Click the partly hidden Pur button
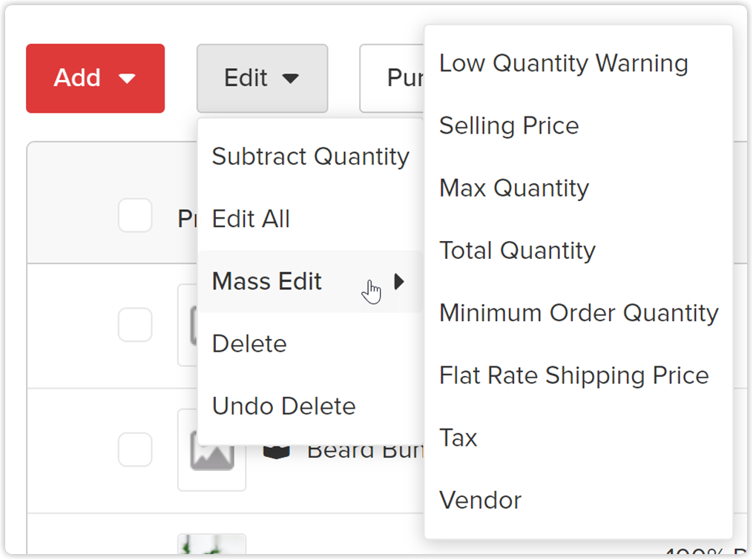 [x=392, y=79]
